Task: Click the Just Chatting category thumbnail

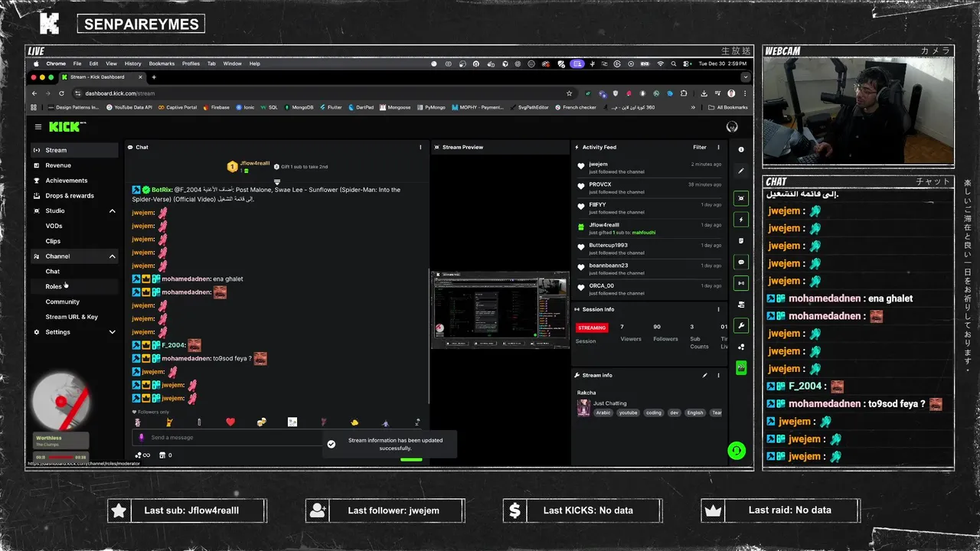Action: pyautogui.click(x=583, y=408)
